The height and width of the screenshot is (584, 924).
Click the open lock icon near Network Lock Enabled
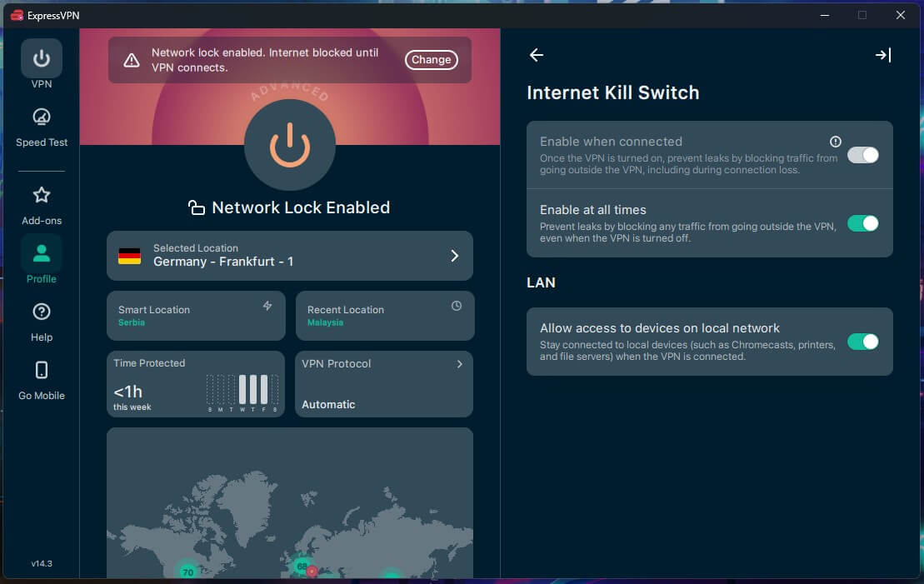(197, 207)
